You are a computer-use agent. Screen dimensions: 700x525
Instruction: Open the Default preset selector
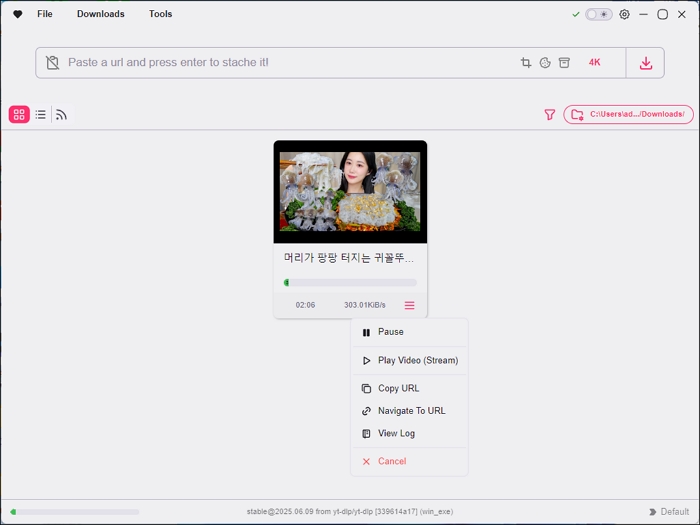(669, 512)
